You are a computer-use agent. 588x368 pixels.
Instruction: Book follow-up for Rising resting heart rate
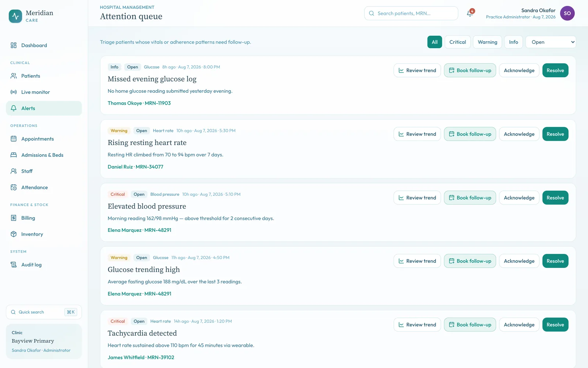pyautogui.click(x=470, y=134)
